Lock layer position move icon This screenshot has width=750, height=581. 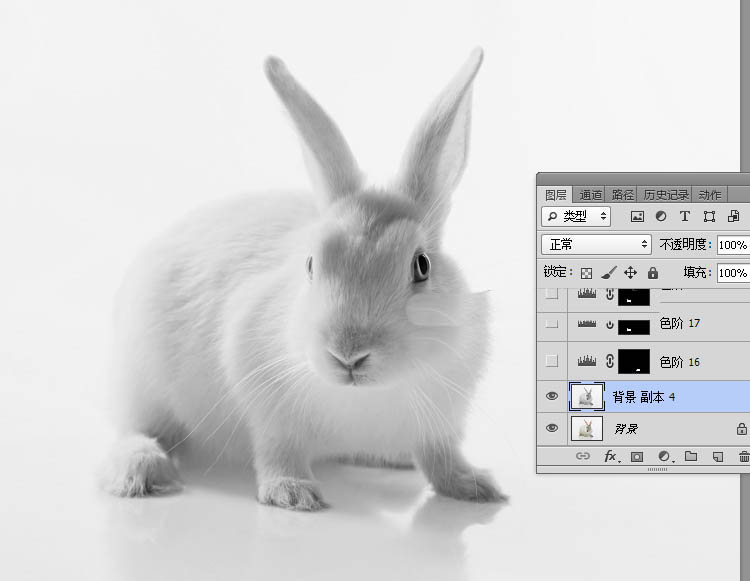point(630,273)
